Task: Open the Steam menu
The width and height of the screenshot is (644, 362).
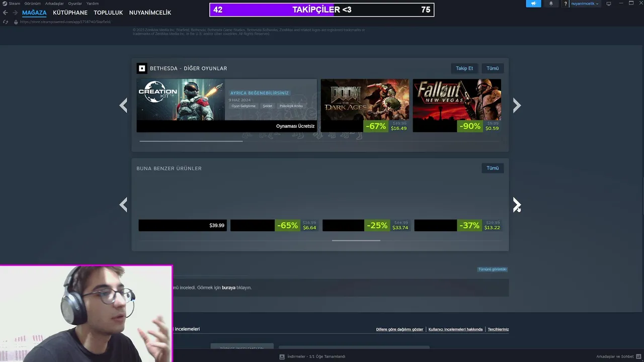Action: pos(14,4)
